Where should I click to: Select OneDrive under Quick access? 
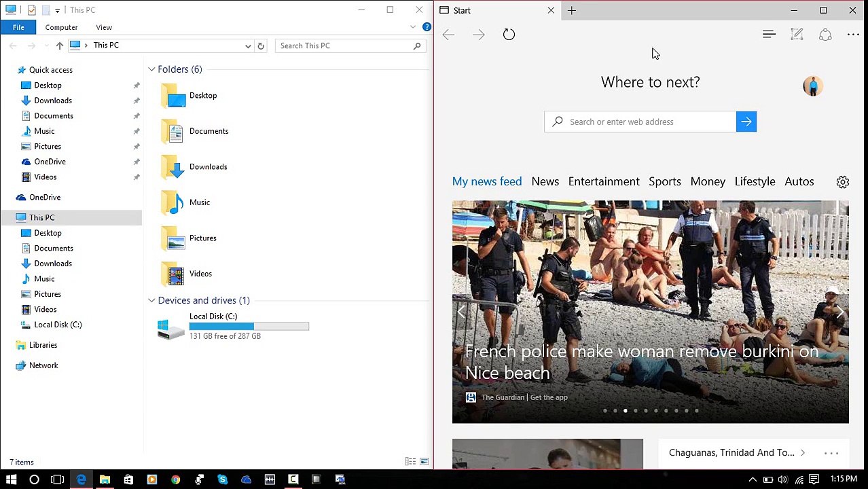pos(50,162)
